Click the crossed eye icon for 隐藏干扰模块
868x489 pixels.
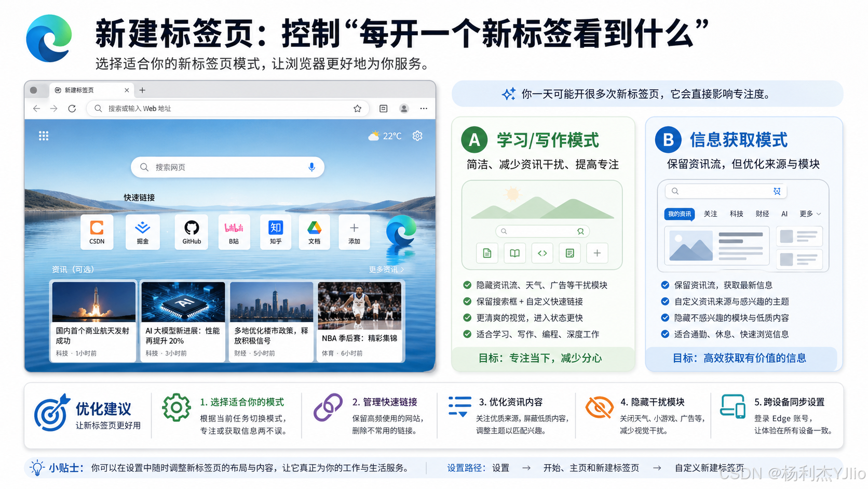click(x=599, y=407)
